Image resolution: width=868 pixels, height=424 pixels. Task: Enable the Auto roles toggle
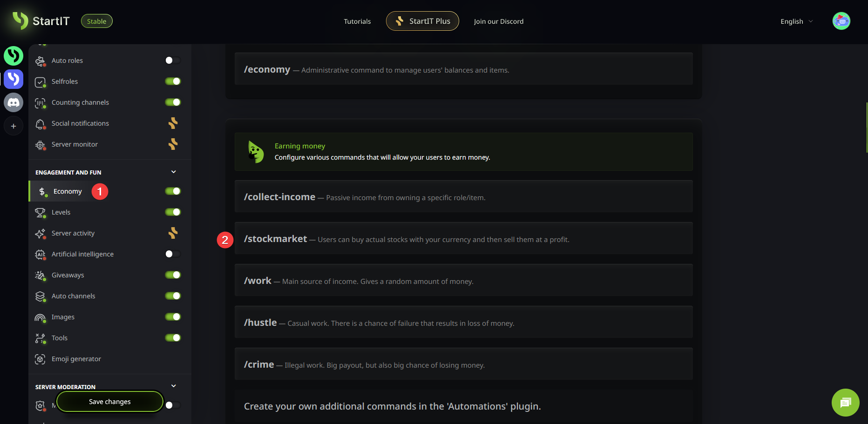(x=173, y=61)
